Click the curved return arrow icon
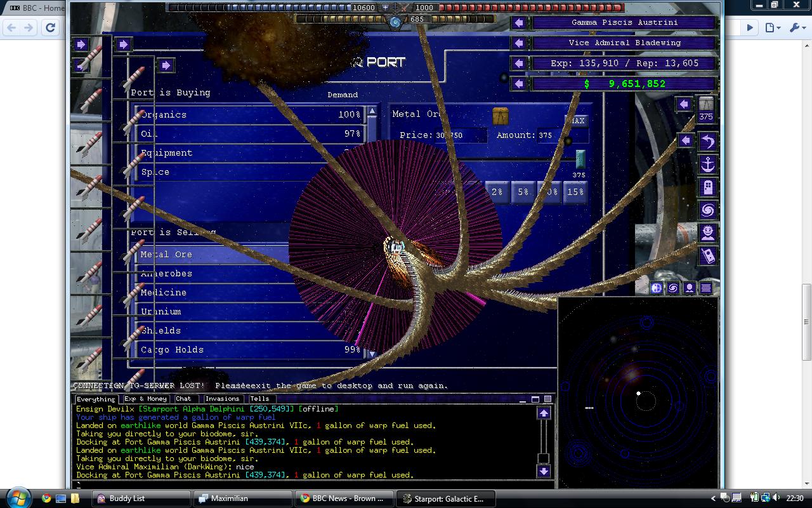Image resolution: width=812 pixels, height=508 pixels. click(707, 142)
